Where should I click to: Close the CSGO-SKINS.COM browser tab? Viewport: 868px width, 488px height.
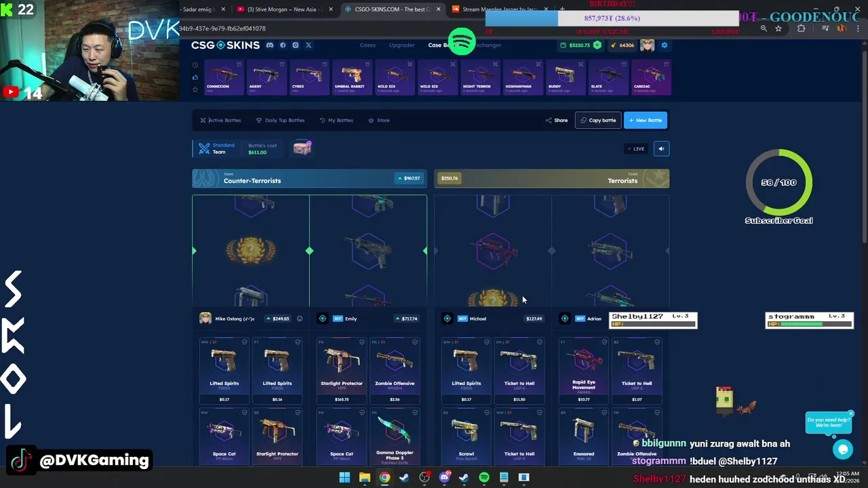(438, 9)
